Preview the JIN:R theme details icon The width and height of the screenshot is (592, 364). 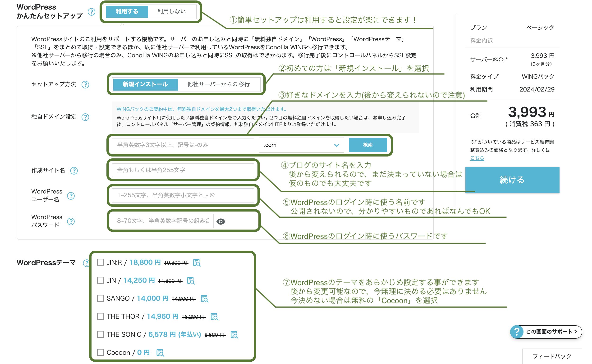197,263
